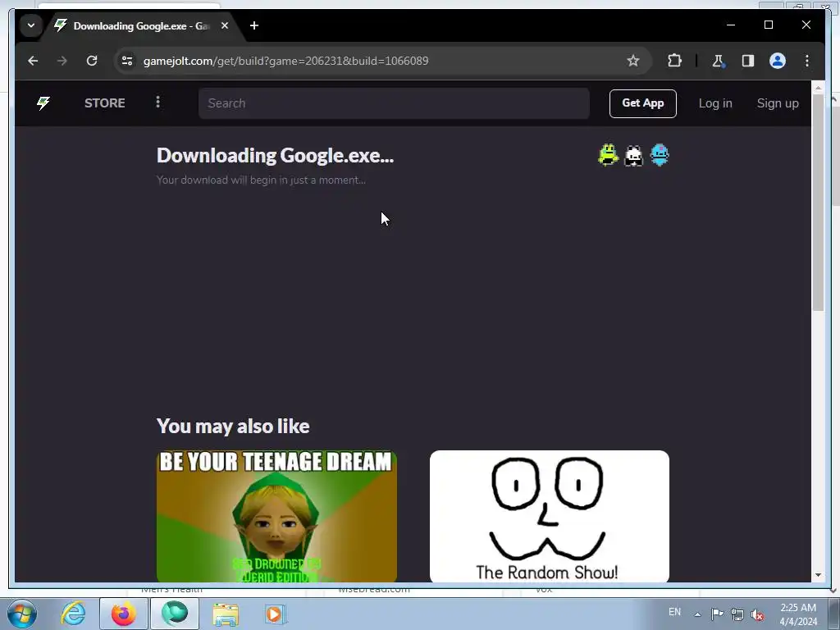Click the green frog pixel character
840x630 pixels.
coord(608,155)
